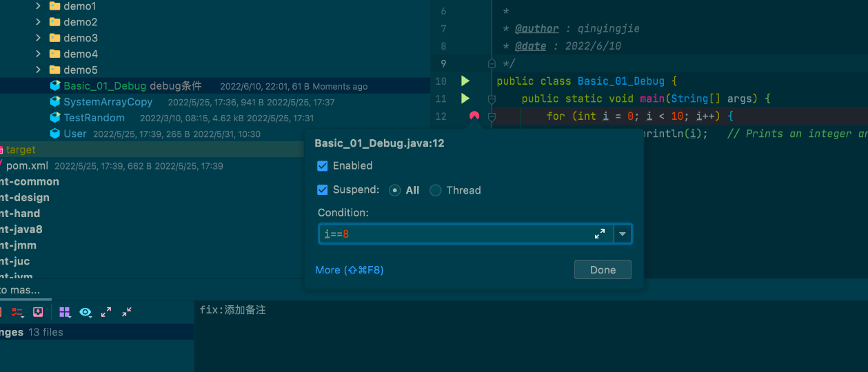Open the eye View Options menu
The width and height of the screenshot is (868, 372).
coord(85,312)
